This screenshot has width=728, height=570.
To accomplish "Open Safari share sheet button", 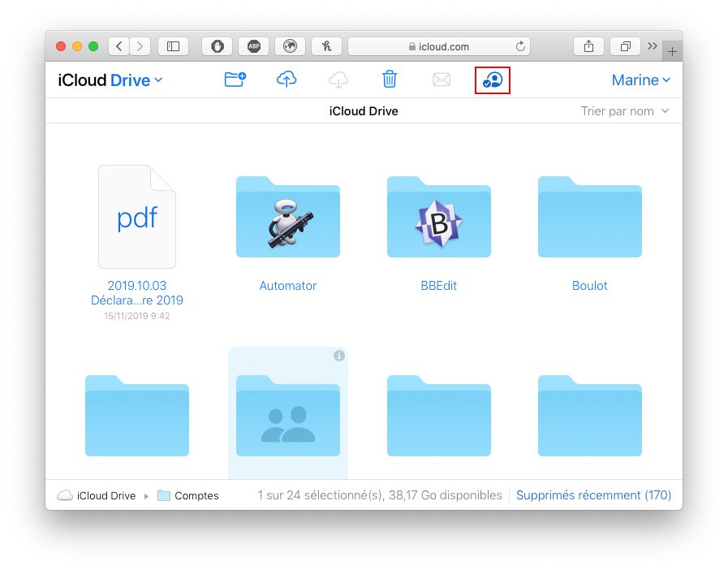I will click(588, 46).
